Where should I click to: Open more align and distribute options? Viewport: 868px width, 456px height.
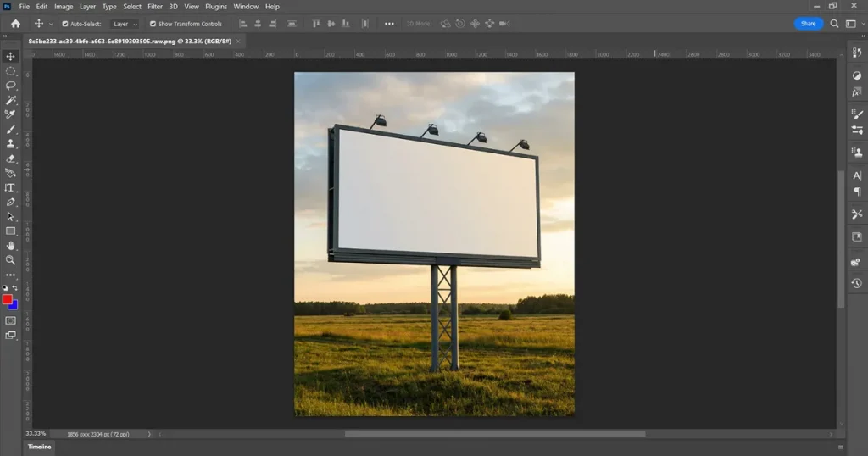pos(389,24)
